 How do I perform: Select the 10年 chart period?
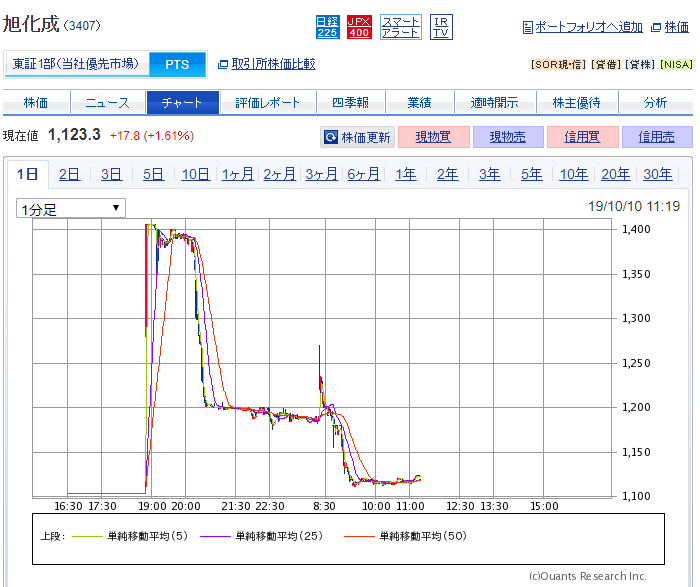pos(574,174)
